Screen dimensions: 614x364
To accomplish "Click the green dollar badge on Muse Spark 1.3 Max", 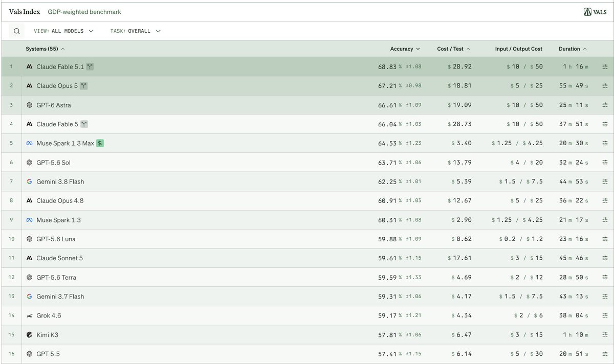I will coord(100,144).
